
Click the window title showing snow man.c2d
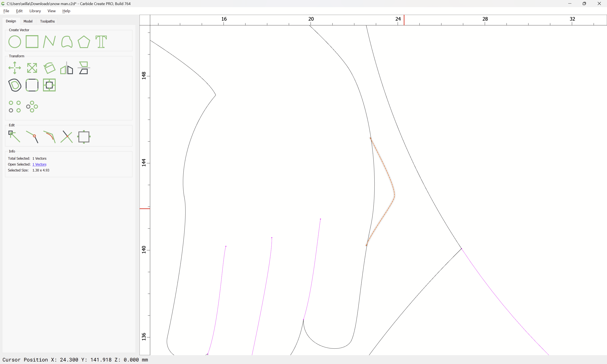click(x=68, y=4)
